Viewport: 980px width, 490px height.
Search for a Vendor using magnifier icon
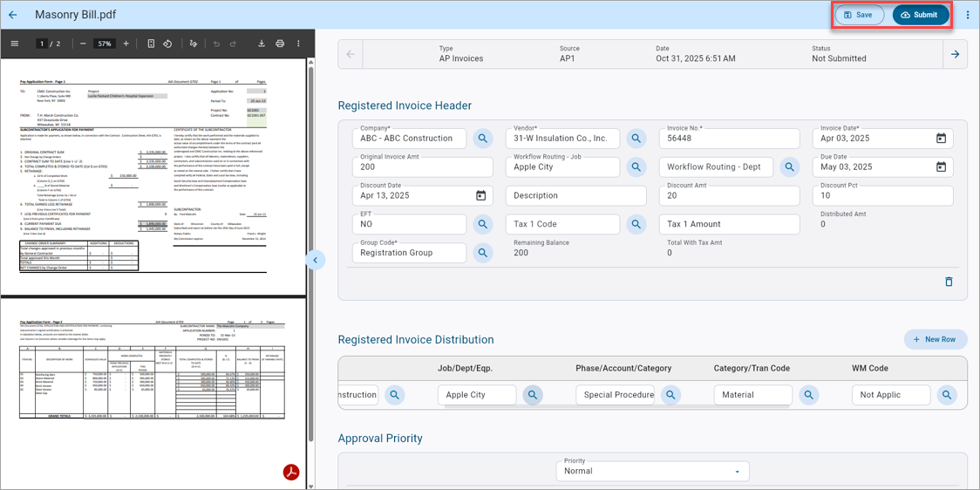pos(636,138)
